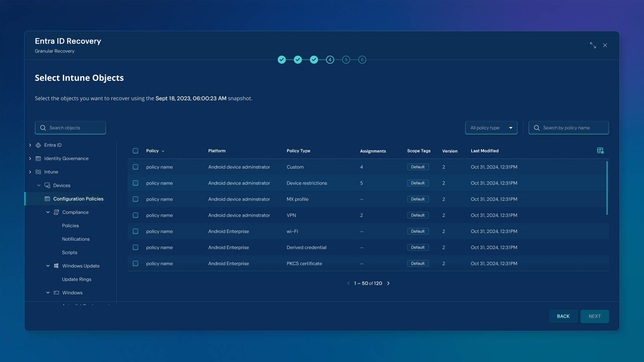Go to completed wizard step two
The image size is (644, 362).
click(x=298, y=60)
